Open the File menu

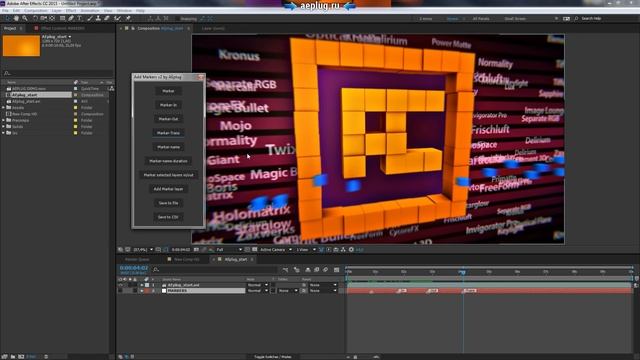point(5,11)
